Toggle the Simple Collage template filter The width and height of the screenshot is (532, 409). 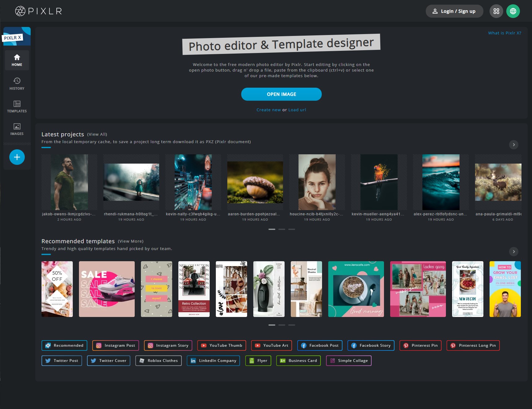(x=349, y=360)
